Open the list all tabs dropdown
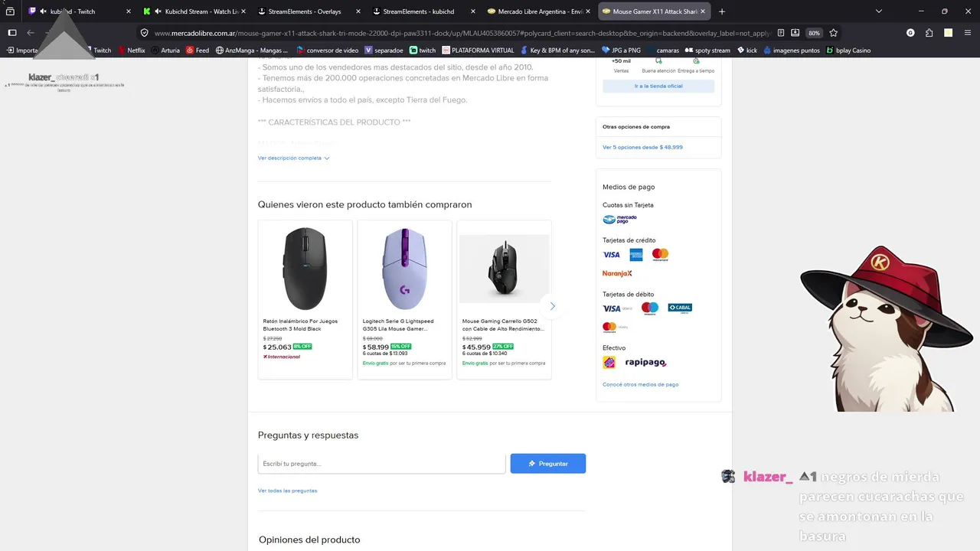Viewport: 980px width, 551px height. 878,11
